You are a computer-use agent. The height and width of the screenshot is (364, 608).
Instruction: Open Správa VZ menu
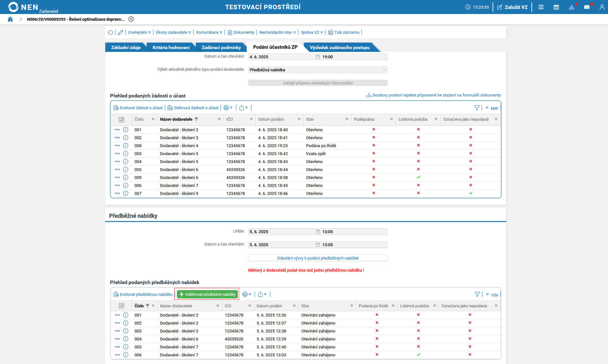pos(312,32)
